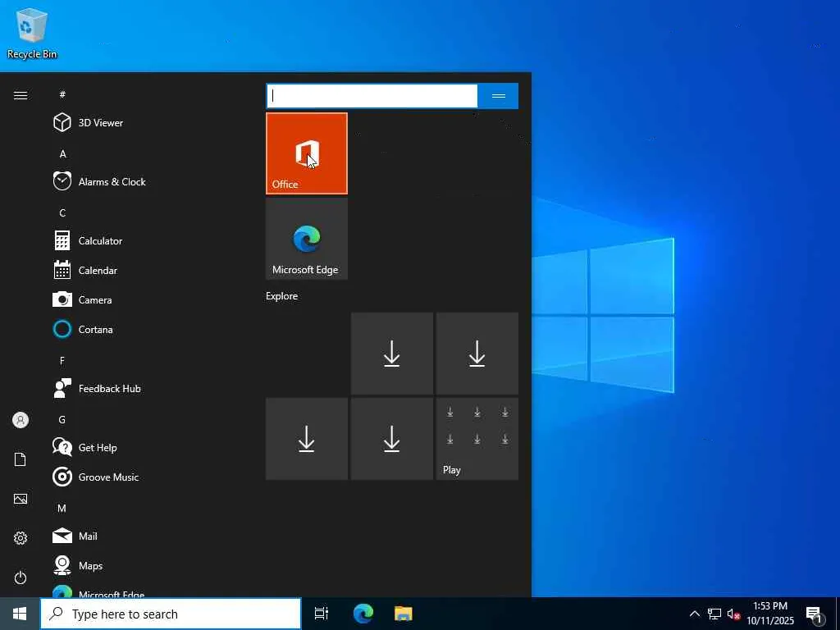
Task: Jump to letter # section header
Action: 62,94
